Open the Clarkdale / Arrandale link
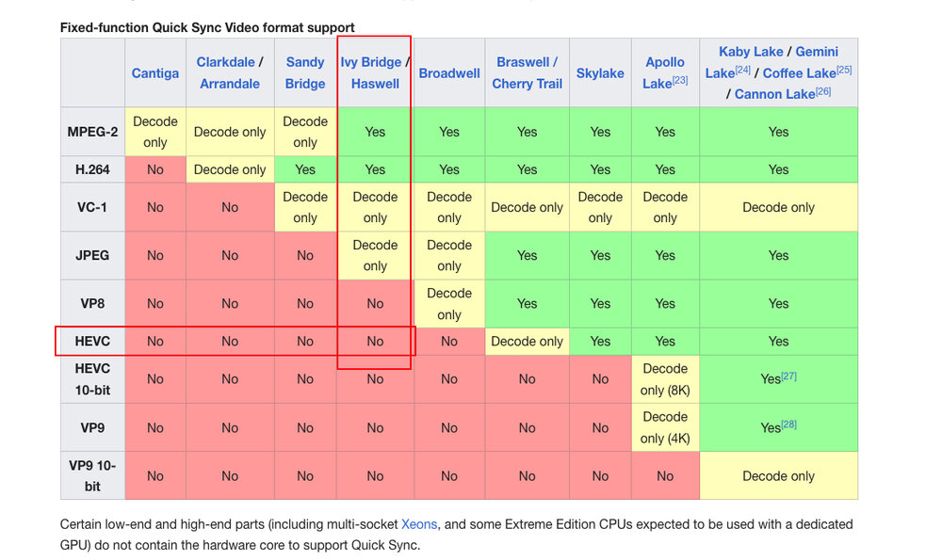Screen dimensions: 942x560 226,62
